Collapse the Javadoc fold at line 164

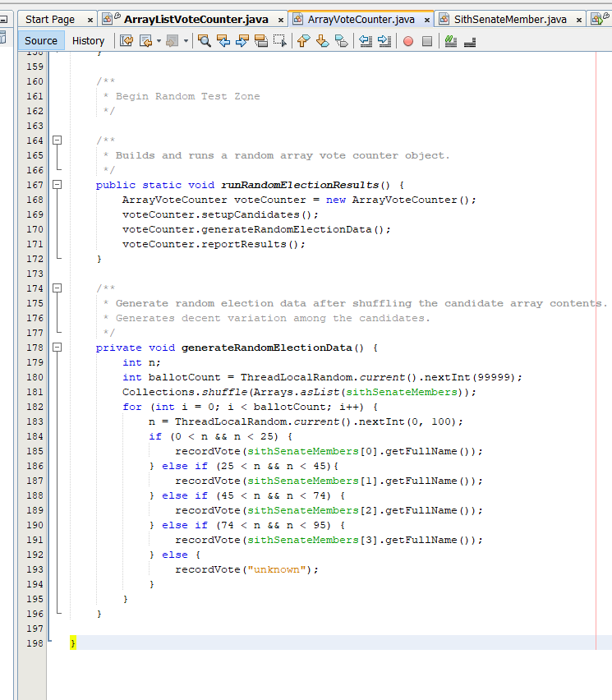click(x=58, y=140)
